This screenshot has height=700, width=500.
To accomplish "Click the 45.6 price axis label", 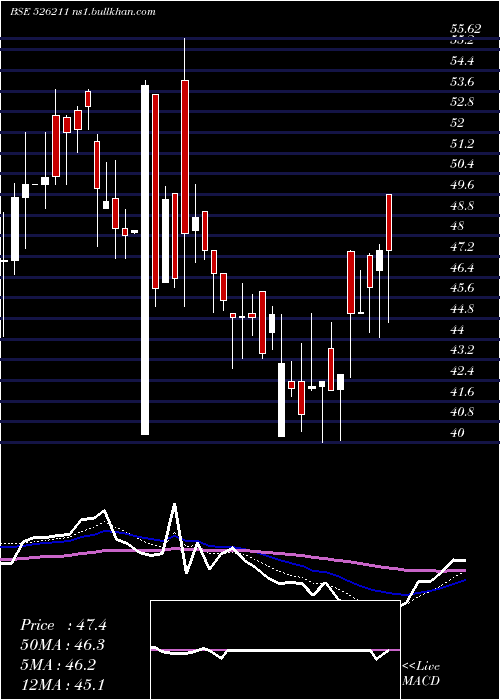I will point(462,288).
